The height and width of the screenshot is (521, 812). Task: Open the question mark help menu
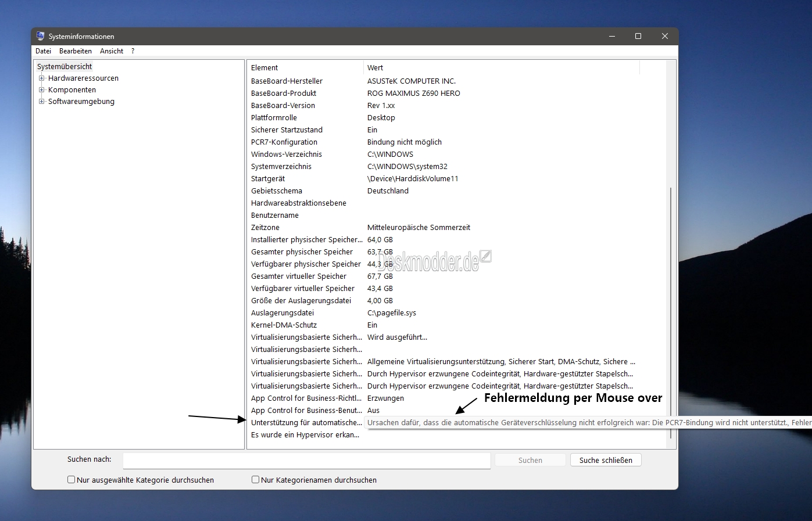pyautogui.click(x=133, y=51)
